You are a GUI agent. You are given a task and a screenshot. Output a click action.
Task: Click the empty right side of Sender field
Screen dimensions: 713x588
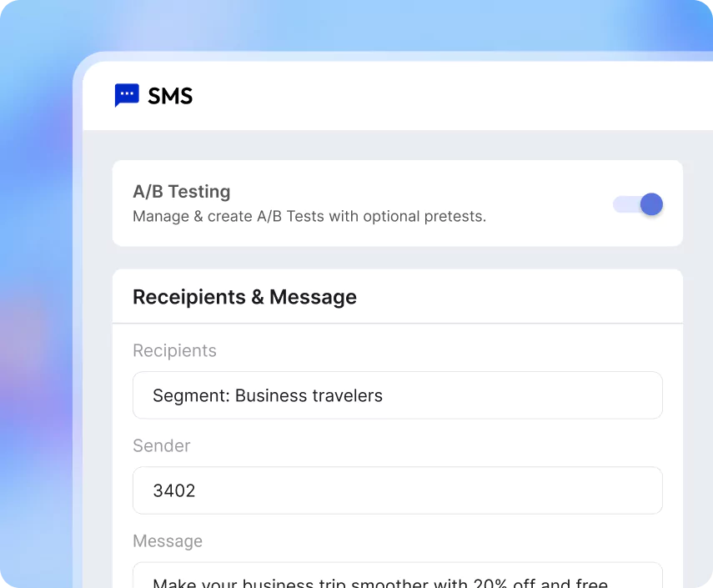542,490
